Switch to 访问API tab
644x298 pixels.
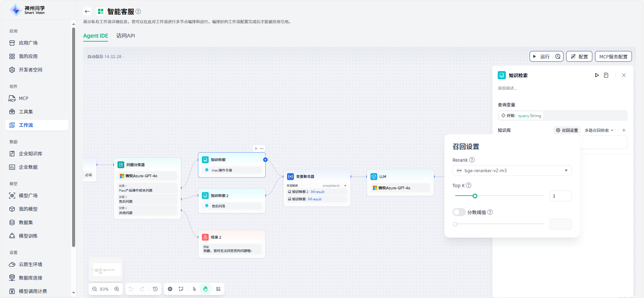pyautogui.click(x=125, y=36)
